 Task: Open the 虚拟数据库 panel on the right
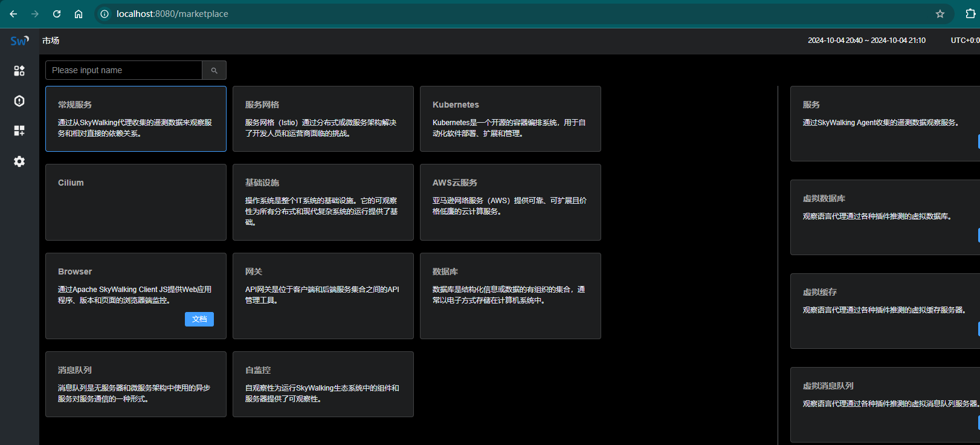(x=885, y=217)
